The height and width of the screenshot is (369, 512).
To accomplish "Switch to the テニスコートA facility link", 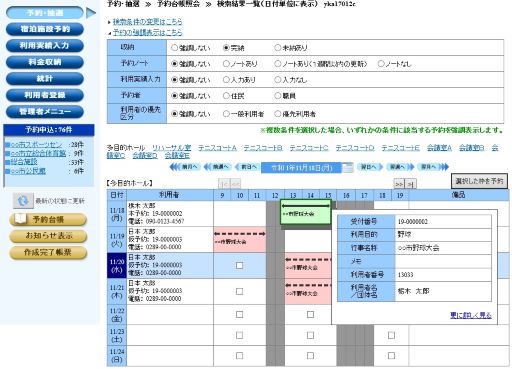I will (x=217, y=148).
